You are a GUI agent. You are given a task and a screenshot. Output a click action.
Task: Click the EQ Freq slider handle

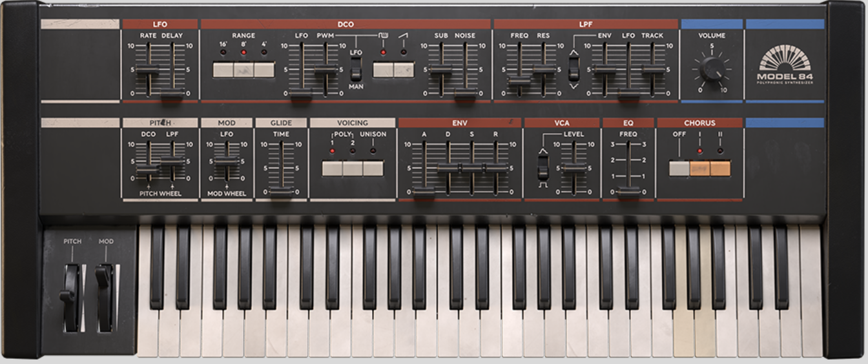coord(628,190)
